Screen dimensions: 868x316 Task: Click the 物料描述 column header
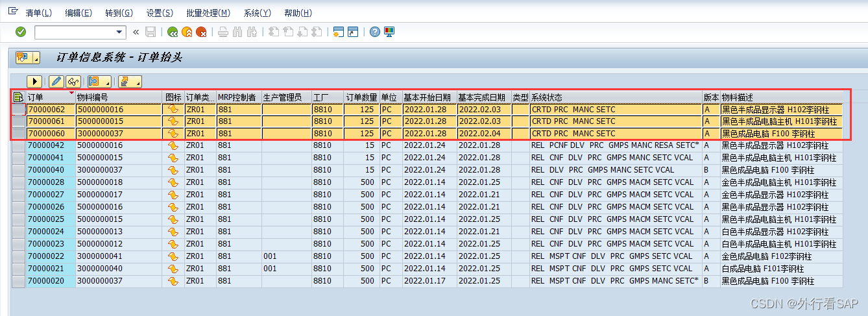782,97
